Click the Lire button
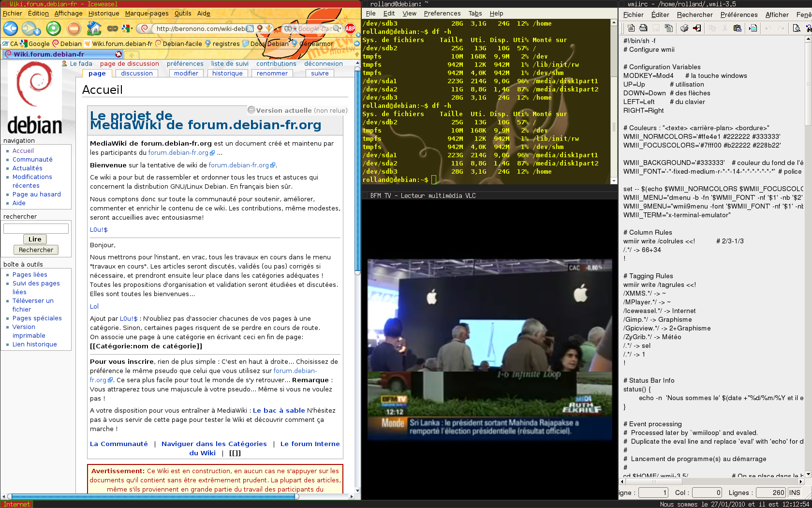 coord(35,239)
